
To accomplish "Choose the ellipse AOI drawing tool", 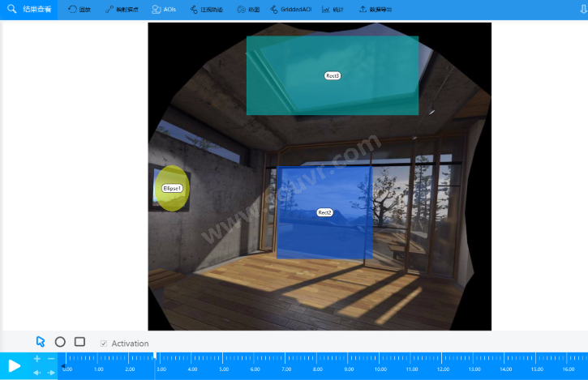I will (60, 342).
